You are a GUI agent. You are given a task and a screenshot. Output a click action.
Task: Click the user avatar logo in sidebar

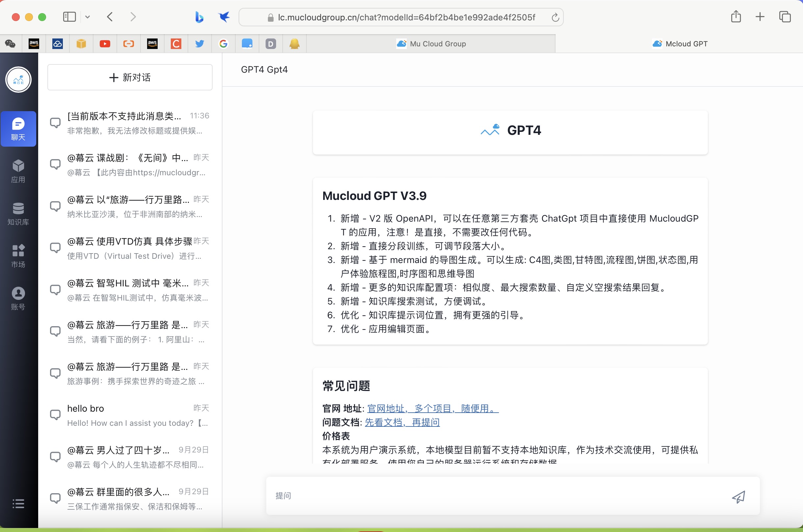coord(18,80)
